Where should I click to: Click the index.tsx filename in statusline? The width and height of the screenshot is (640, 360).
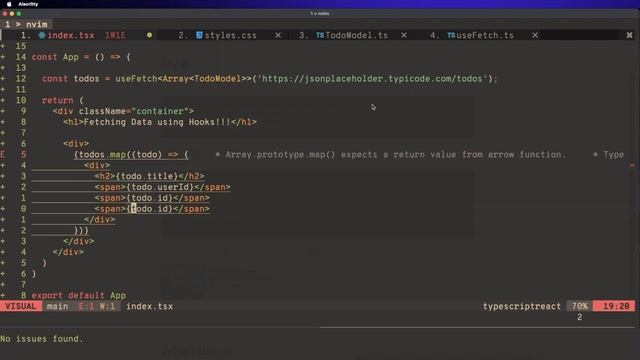click(x=149, y=306)
